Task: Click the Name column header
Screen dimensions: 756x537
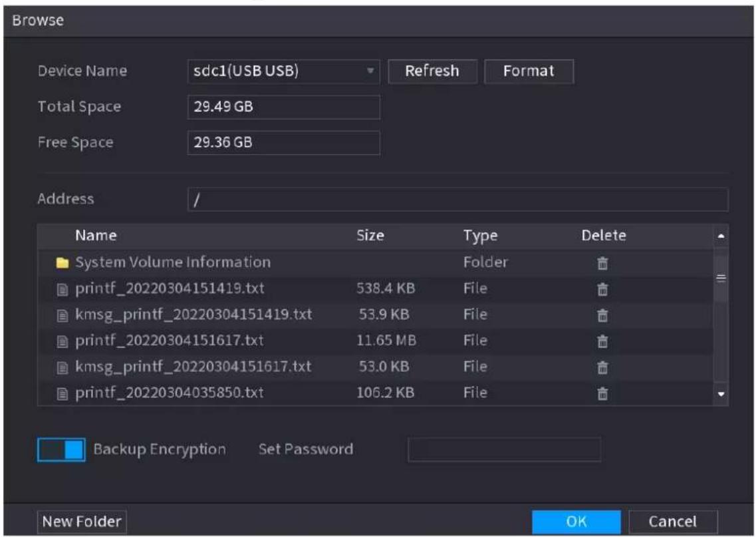Action: 96,236
